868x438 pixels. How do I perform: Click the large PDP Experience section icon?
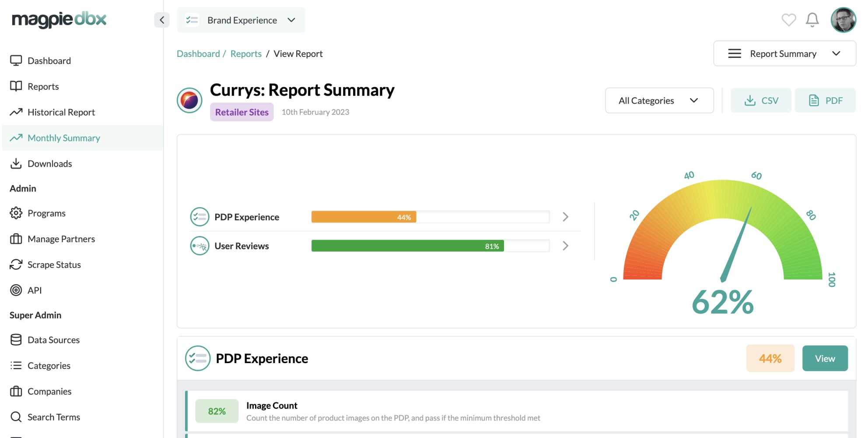(x=198, y=358)
